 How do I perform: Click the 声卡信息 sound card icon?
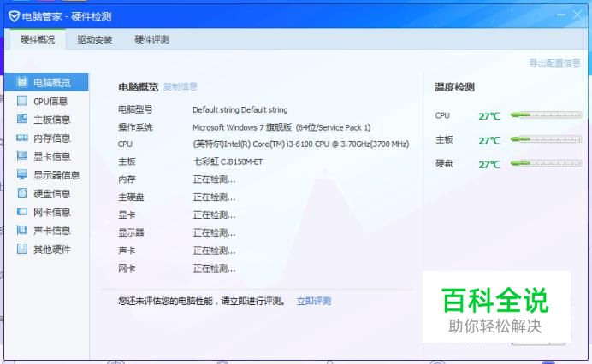[x=22, y=230]
